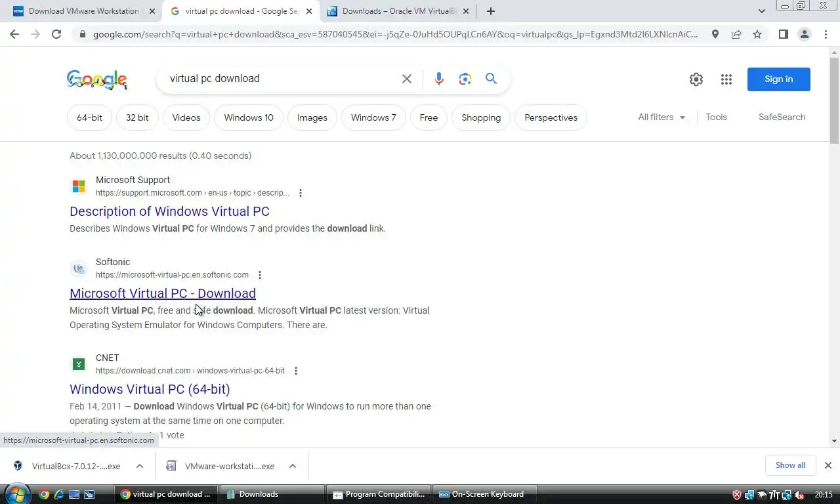Open SafeSearch settings

click(782, 117)
